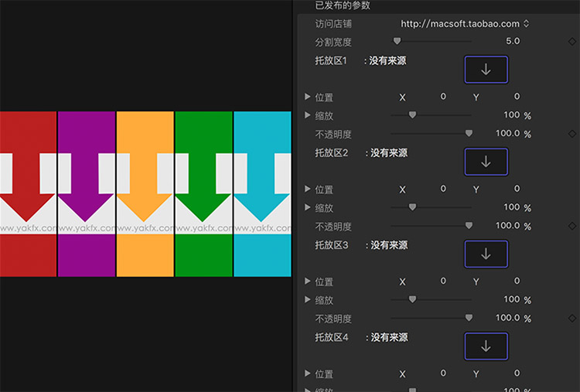Image resolution: width=580 pixels, height=392 pixels.
Task: Toggle keyframe diamond for 托放区2 不透明度
Action: pyautogui.click(x=572, y=226)
